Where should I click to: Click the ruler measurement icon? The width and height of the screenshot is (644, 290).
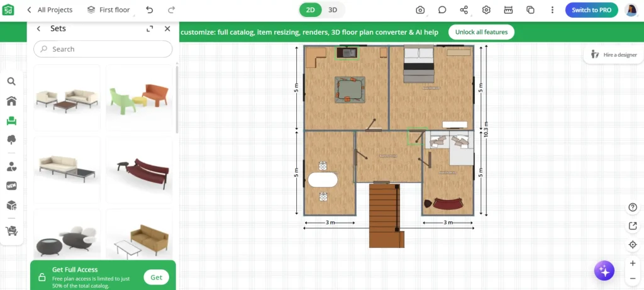(509, 10)
